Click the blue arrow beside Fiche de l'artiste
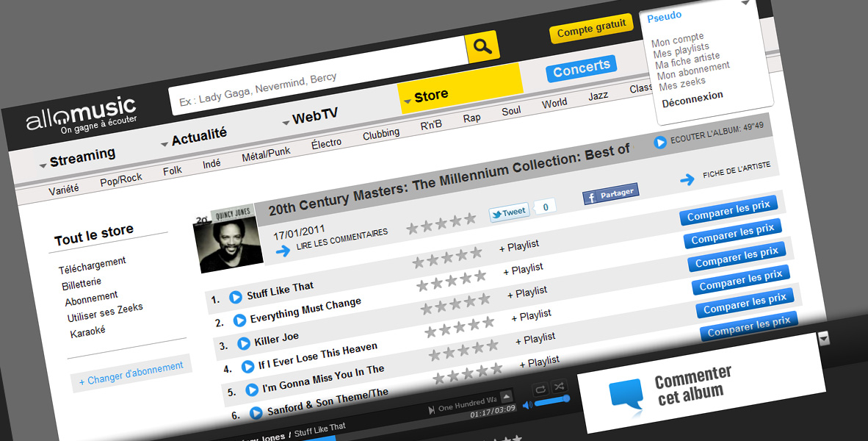This screenshot has height=441, width=868. (687, 179)
